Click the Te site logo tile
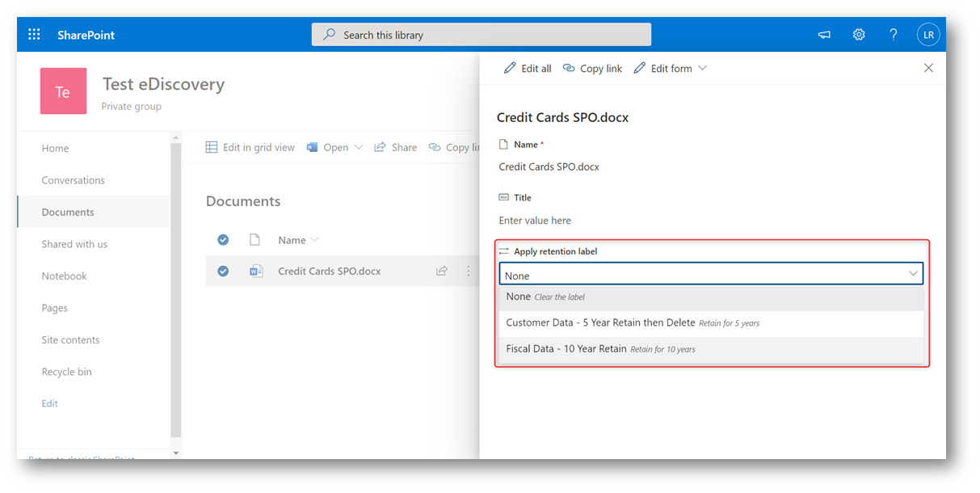 coord(63,91)
